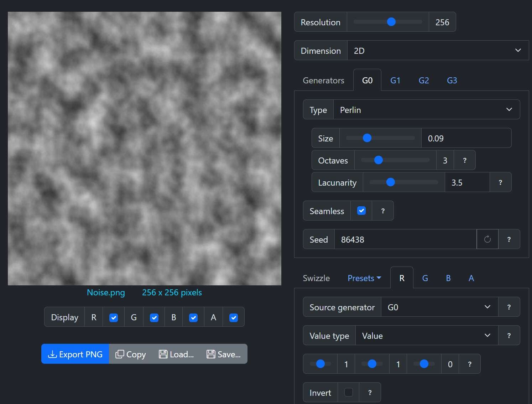The width and height of the screenshot is (532, 404).
Task: Click the Save... button
Action: (223, 354)
